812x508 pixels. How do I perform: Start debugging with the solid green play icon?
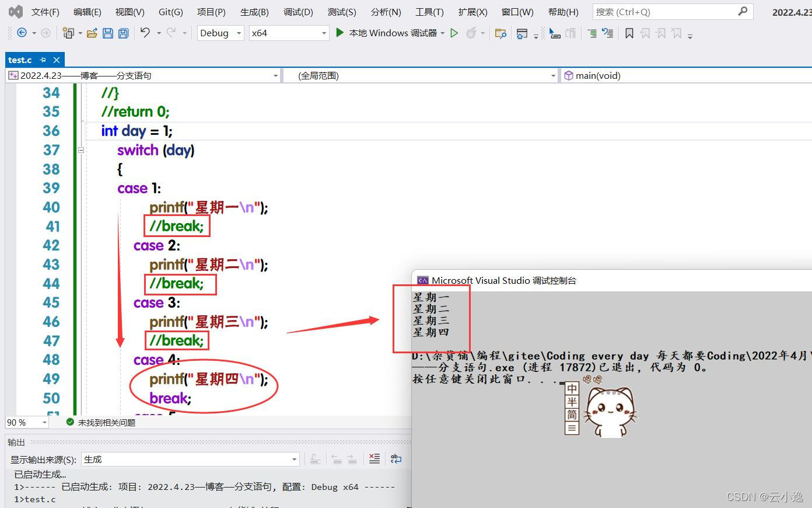click(x=339, y=33)
